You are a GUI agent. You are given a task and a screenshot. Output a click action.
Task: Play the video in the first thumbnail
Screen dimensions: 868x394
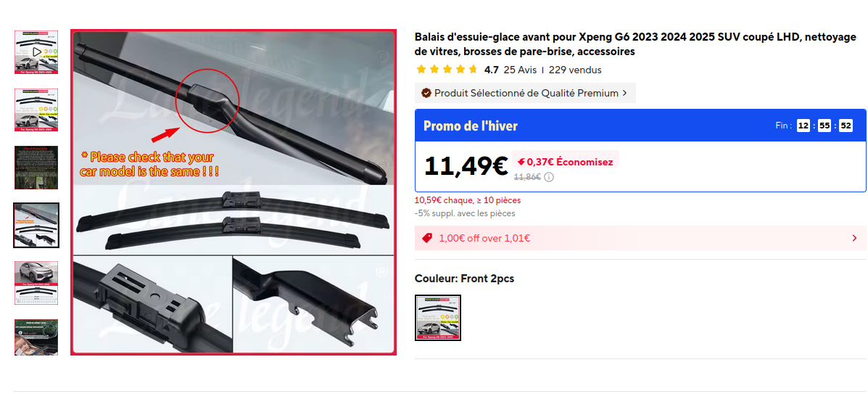[x=36, y=52]
